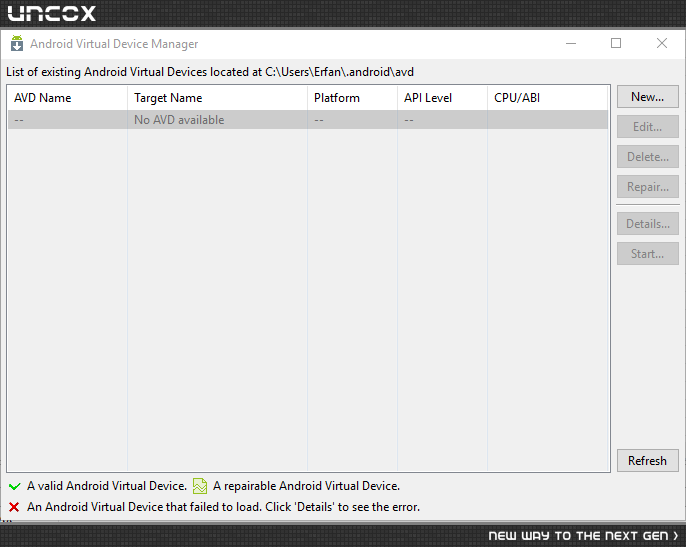Click the green checkmark valid device icon
The height and width of the screenshot is (547, 686).
click(x=14, y=486)
